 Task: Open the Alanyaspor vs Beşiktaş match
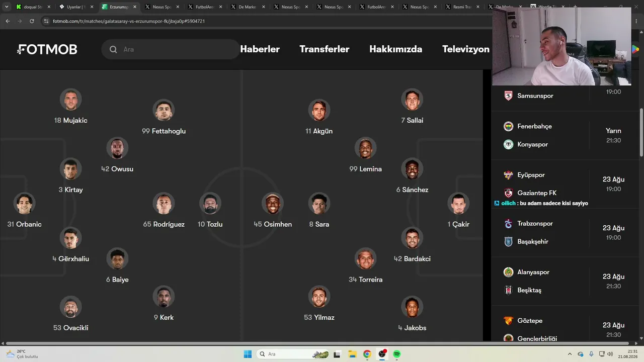click(565, 281)
